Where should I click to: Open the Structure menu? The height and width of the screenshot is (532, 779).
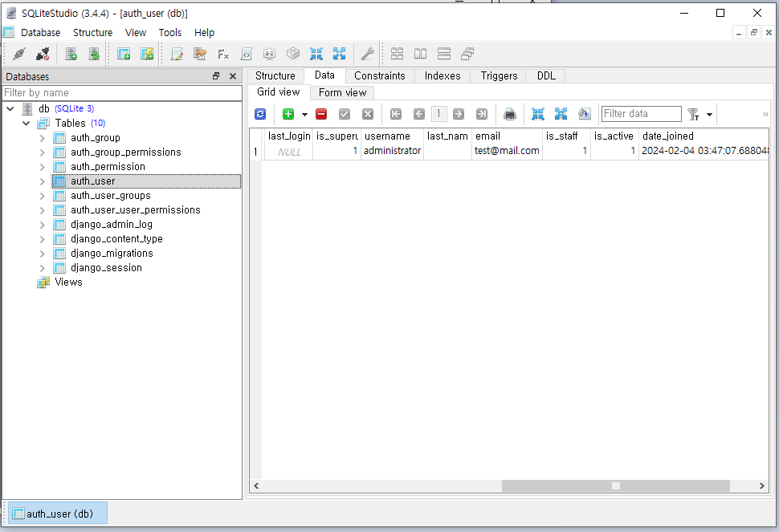92,33
